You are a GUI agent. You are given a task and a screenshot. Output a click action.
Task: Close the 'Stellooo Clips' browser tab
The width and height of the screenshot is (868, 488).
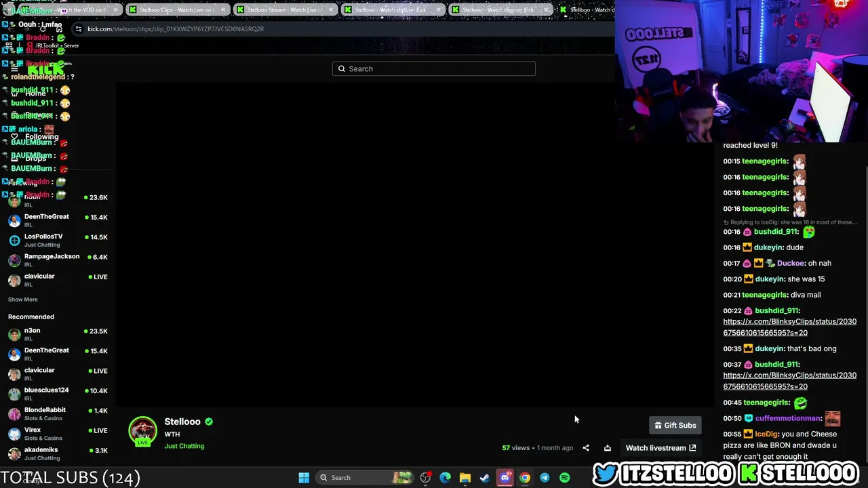pos(222,9)
